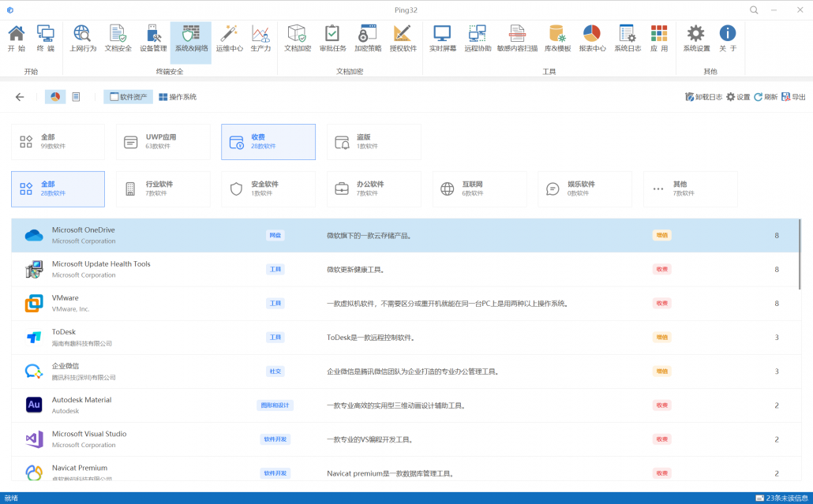Open 23条未读信息 in status bar
Image resolution: width=813 pixels, height=504 pixels.
(x=782, y=498)
